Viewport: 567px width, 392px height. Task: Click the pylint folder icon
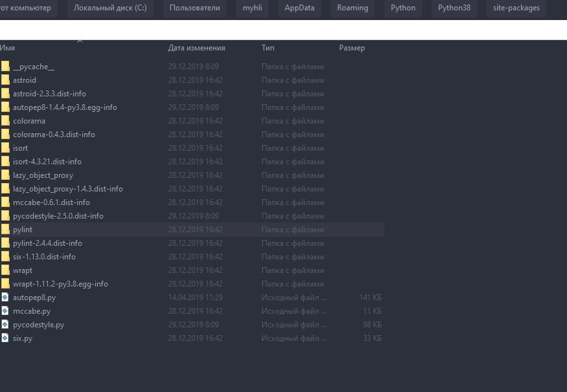pos(5,230)
